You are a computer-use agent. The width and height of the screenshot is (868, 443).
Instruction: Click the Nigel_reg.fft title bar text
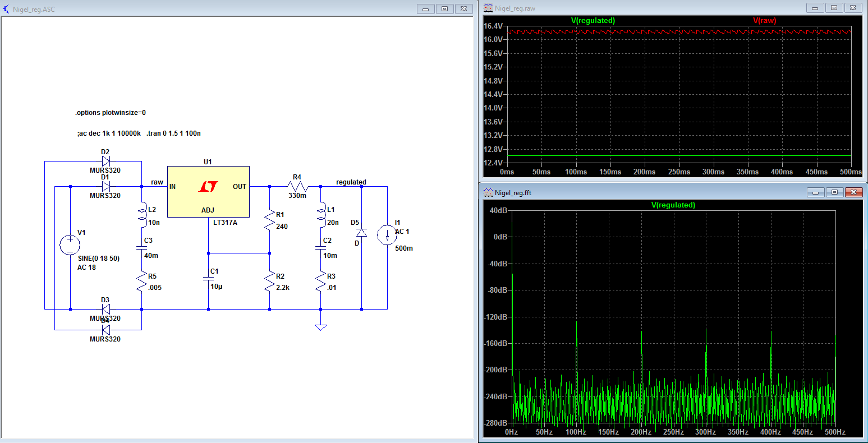512,193
